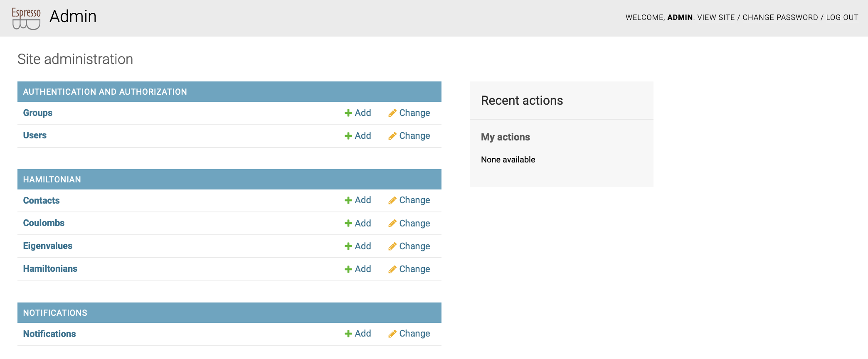Click the pencil icon in the Users row

(392, 136)
